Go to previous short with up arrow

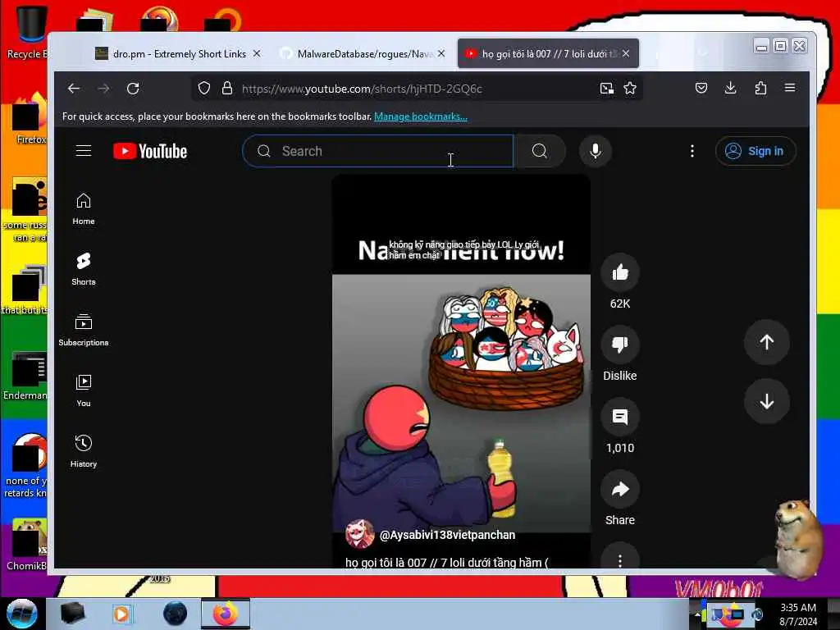[x=767, y=342]
